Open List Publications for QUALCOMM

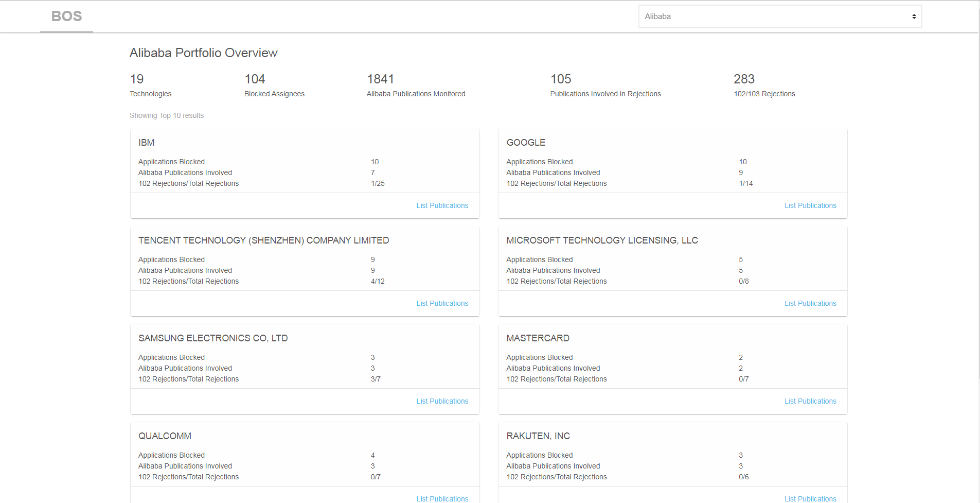442,498
